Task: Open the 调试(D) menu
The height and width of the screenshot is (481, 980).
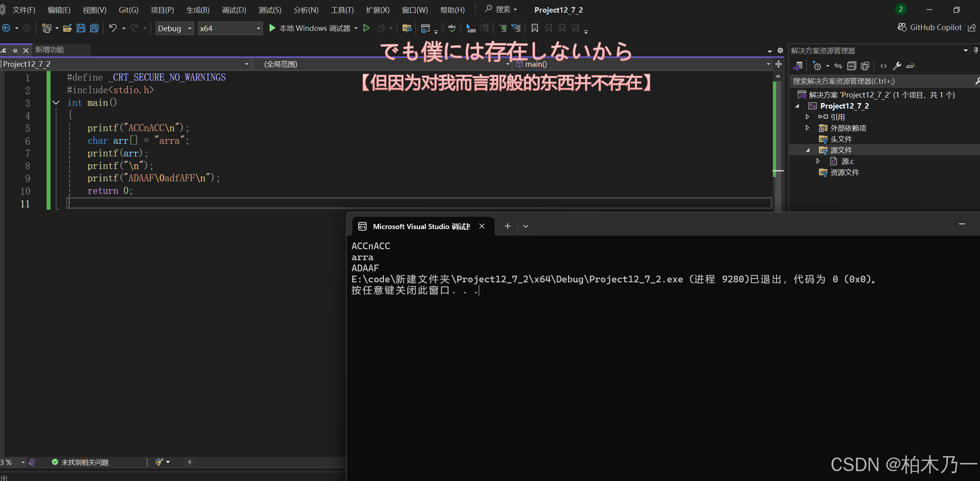Action: (x=234, y=10)
